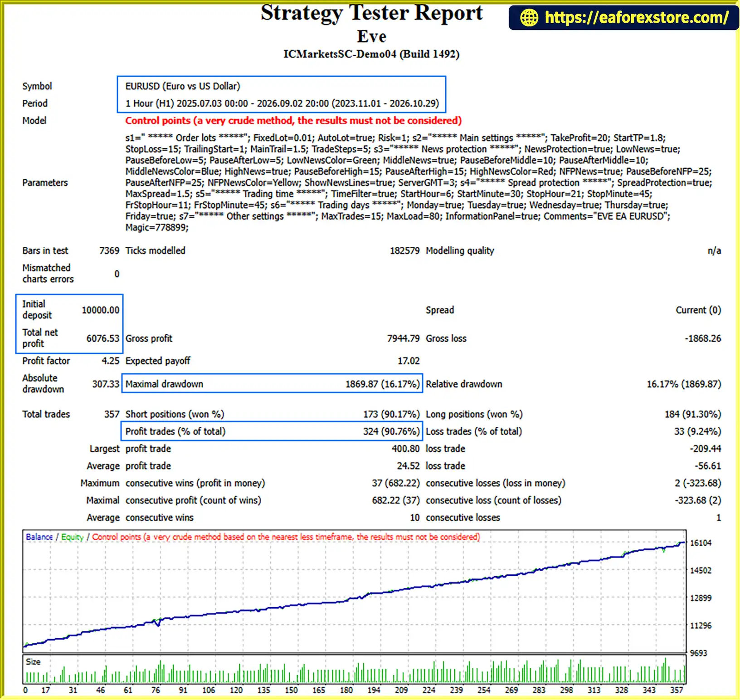Click Expected payoff value 17.02

[409, 361]
